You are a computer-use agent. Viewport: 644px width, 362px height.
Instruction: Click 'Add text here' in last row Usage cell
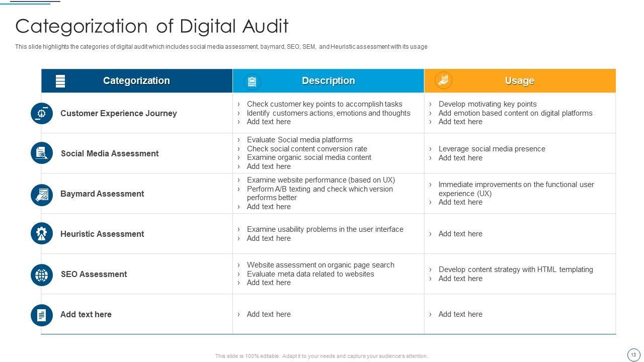(460, 314)
